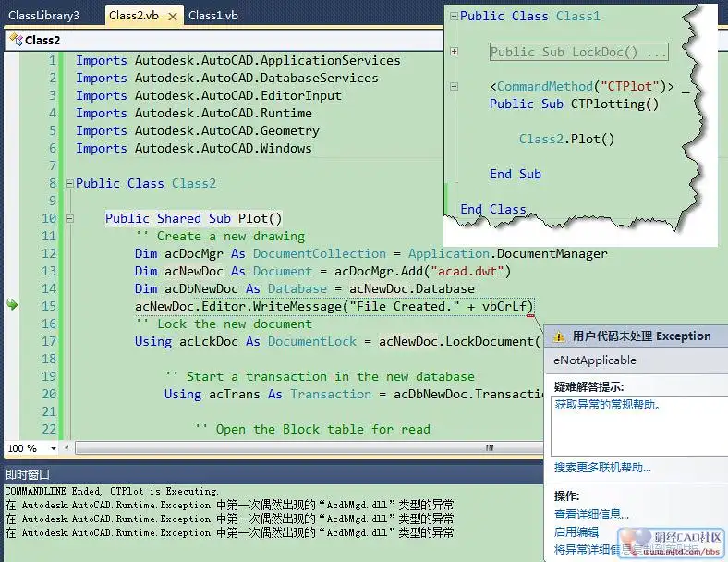Image resolution: width=728 pixels, height=562 pixels.
Task: Click the Class2 class icon in navigation bar
Action: pyautogui.click(x=17, y=40)
